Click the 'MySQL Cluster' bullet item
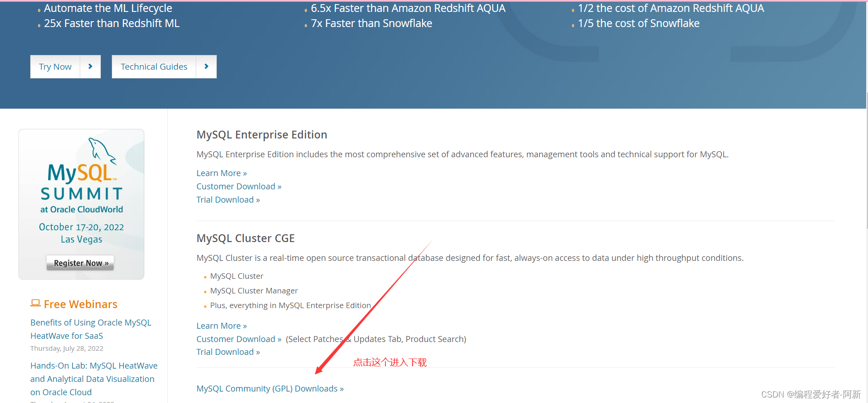The height and width of the screenshot is (403, 868). (236, 276)
